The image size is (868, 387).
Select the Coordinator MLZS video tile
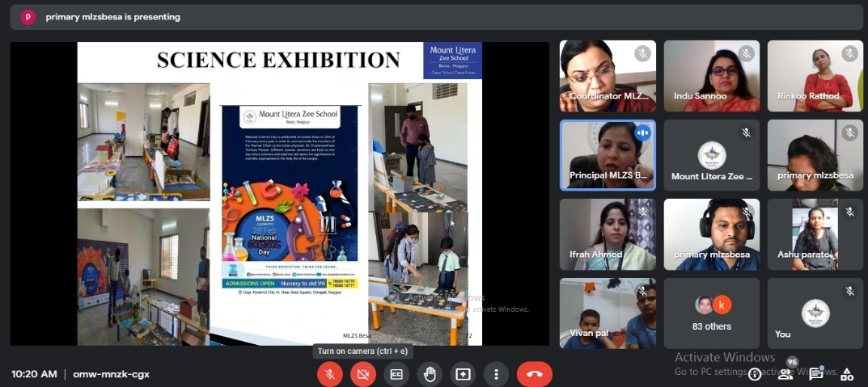pyautogui.click(x=608, y=76)
